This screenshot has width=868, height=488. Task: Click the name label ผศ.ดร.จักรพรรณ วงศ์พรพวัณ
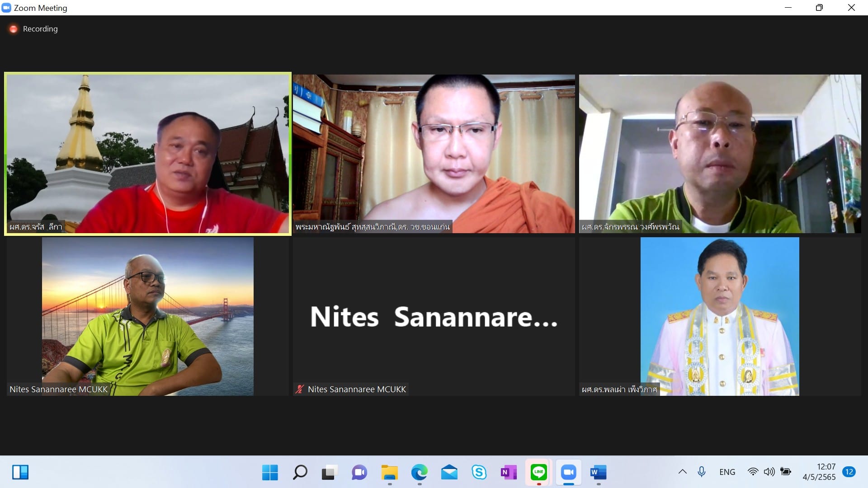pyautogui.click(x=630, y=227)
